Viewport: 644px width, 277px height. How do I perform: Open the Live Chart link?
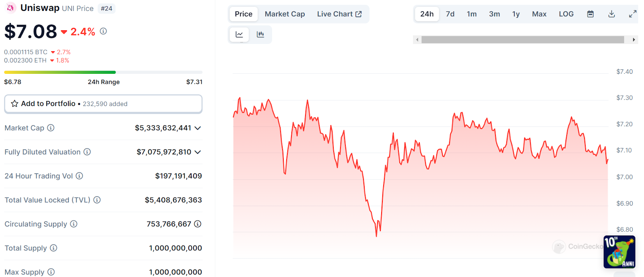point(339,14)
